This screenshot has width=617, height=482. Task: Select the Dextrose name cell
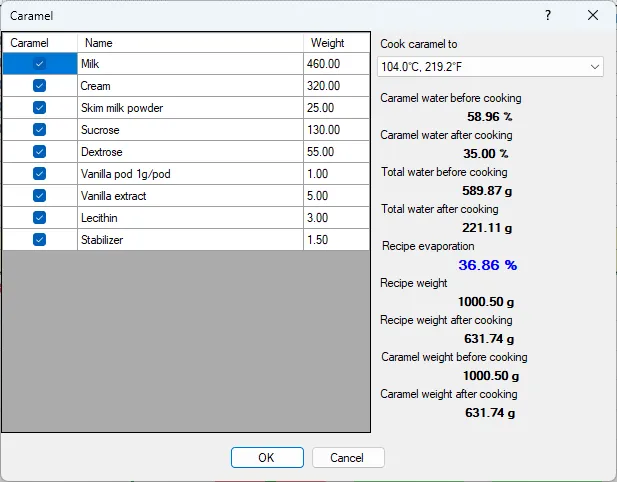click(190, 152)
